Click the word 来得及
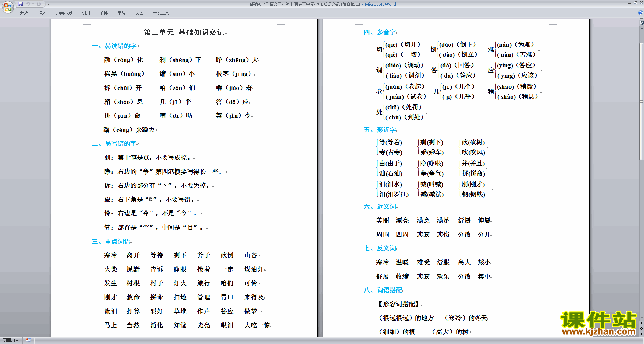This screenshot has height=344, width=644. coord(254,297)
